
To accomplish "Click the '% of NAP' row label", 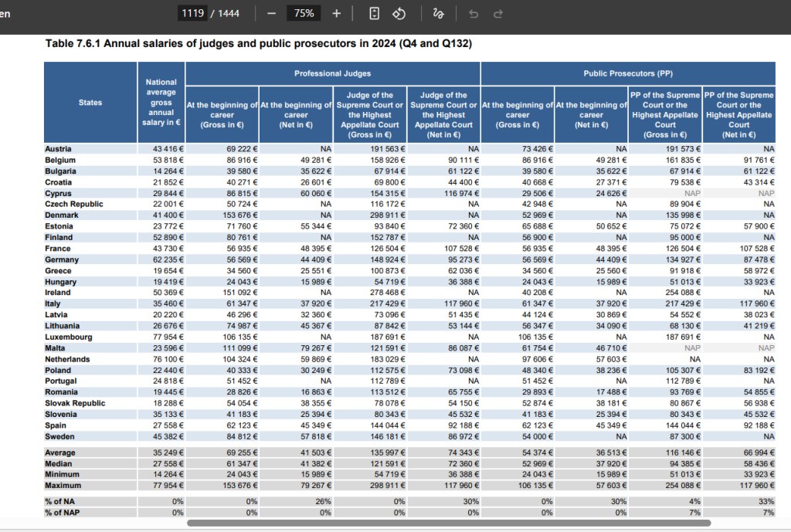I will point(62,513).
